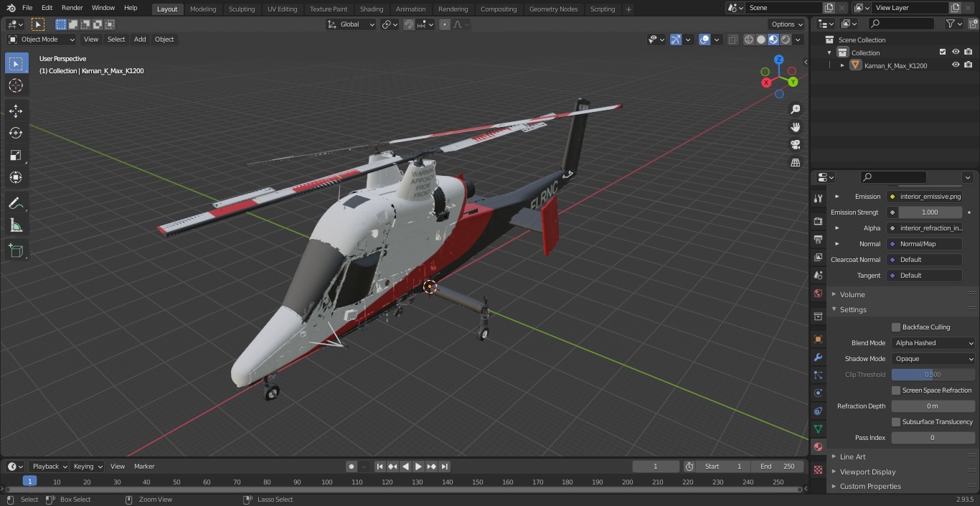Disable Kaman_K_Max_K1200 in renders camera icon

[968, 65]
